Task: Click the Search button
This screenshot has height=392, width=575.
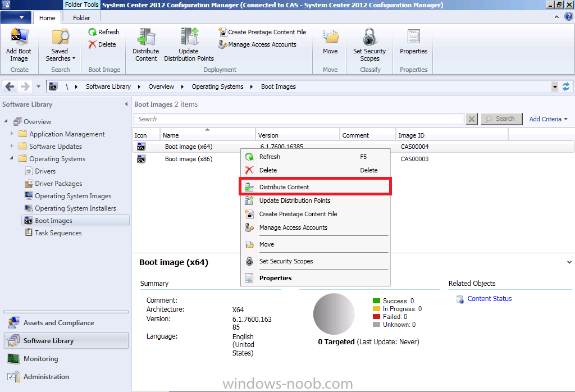Action: click(x=501, y=119)
